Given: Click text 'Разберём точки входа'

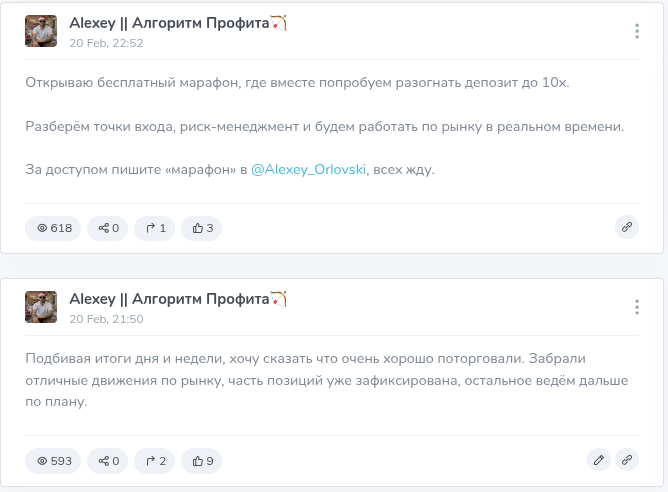Looking at the screenshot, I should coord(99,127).
